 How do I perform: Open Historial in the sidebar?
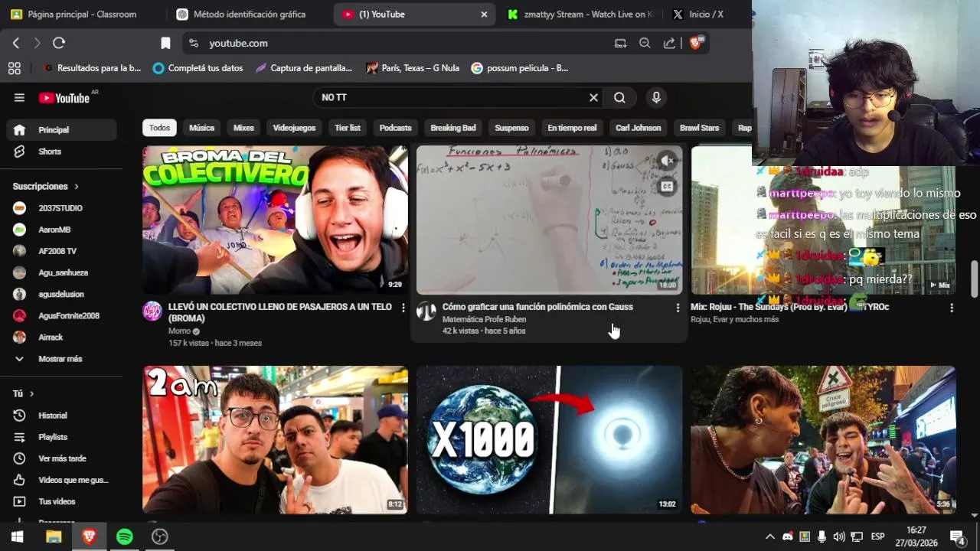coord(61,416)
